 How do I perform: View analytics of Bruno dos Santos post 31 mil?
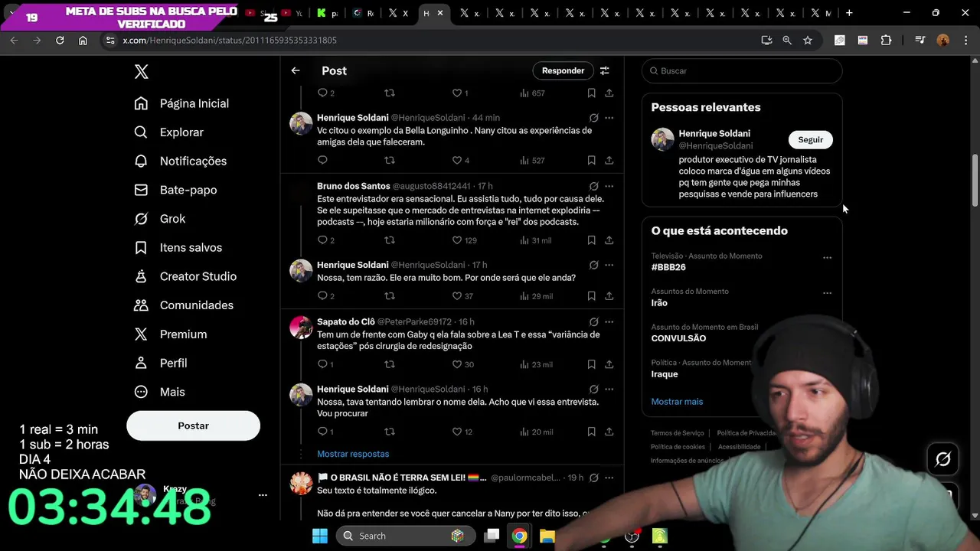click(536, 240)
